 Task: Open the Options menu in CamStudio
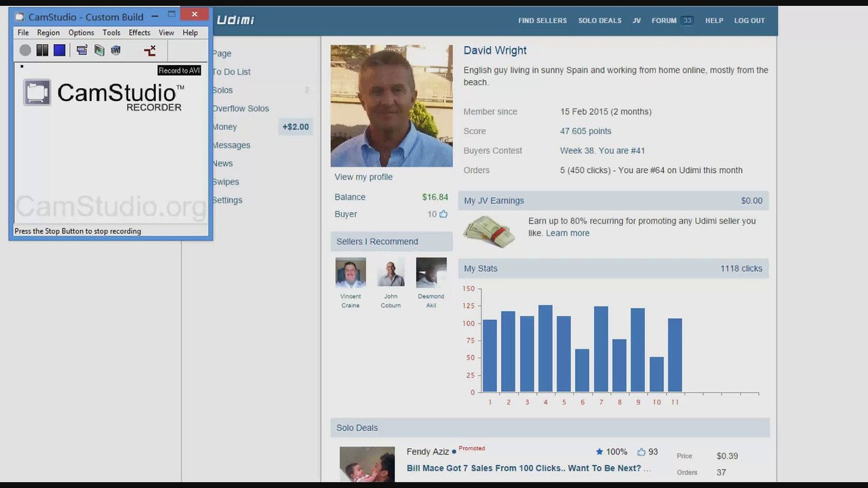[81, 33]
